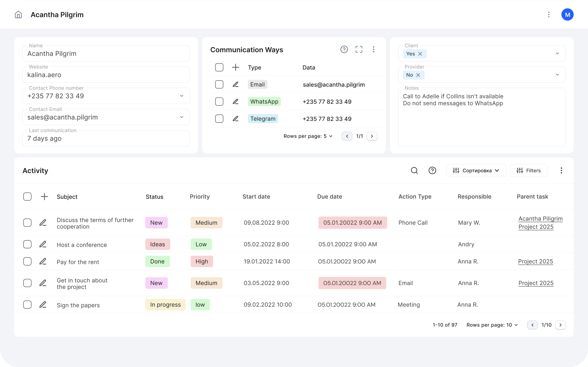
Task: Click the Project 2025 parent task link
Action: point(535,261)
